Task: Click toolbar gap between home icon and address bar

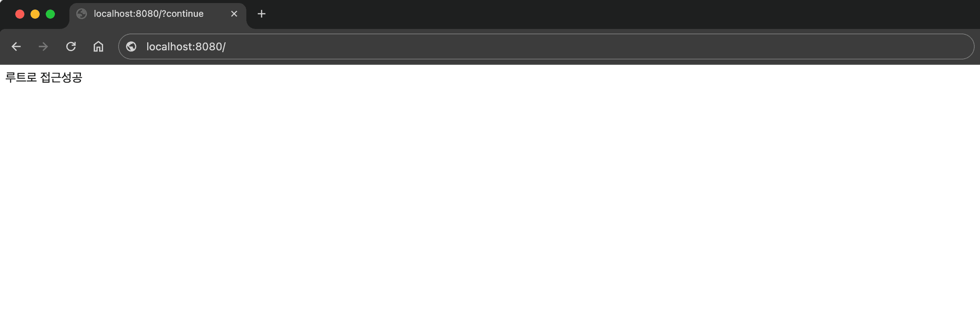Action: pos(112,46)
